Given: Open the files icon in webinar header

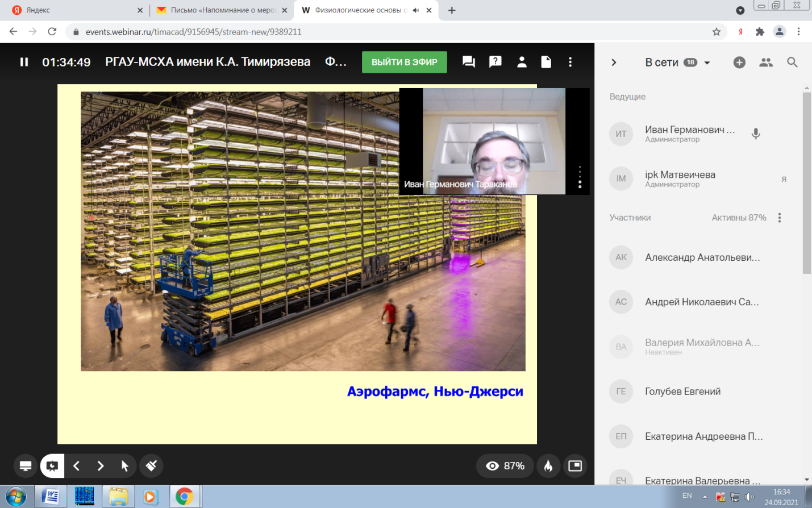Looking at the screenshot, I should [x=546, y=62].
